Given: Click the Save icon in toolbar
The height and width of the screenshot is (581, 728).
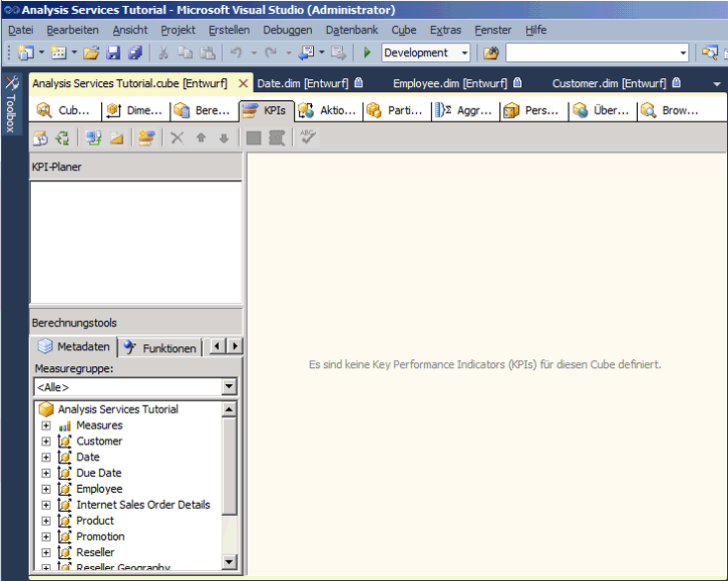Looking at the screenshot, I should (x=113, y=52).
